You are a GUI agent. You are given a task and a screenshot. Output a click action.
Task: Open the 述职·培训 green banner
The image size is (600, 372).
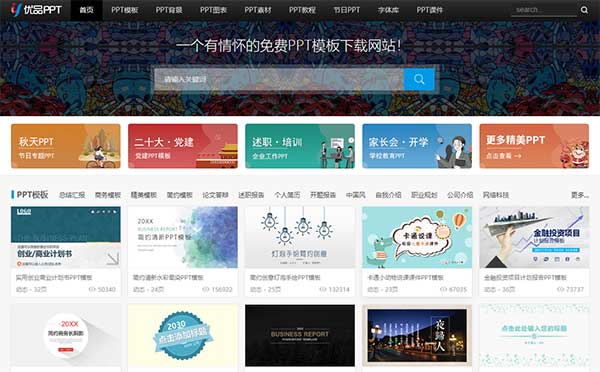coord(300,146)
